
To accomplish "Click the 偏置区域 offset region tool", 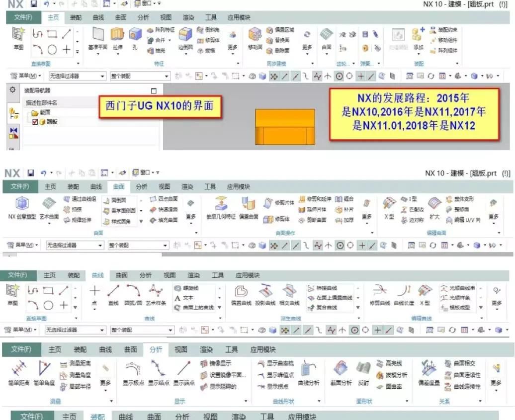I will 280,30.
